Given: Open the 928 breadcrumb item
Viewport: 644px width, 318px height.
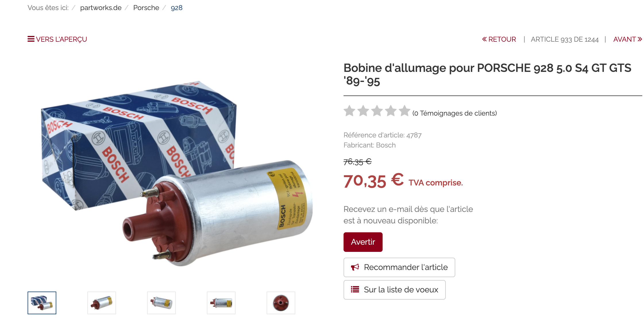Looking at the screenshot, I should [x=177, y=8].
